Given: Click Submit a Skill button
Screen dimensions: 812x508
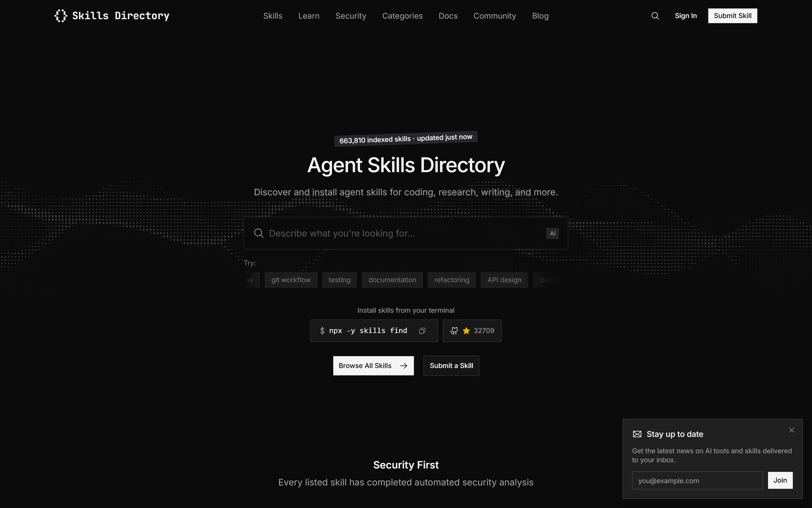Looking at the screenshot, I should [451, 366].
